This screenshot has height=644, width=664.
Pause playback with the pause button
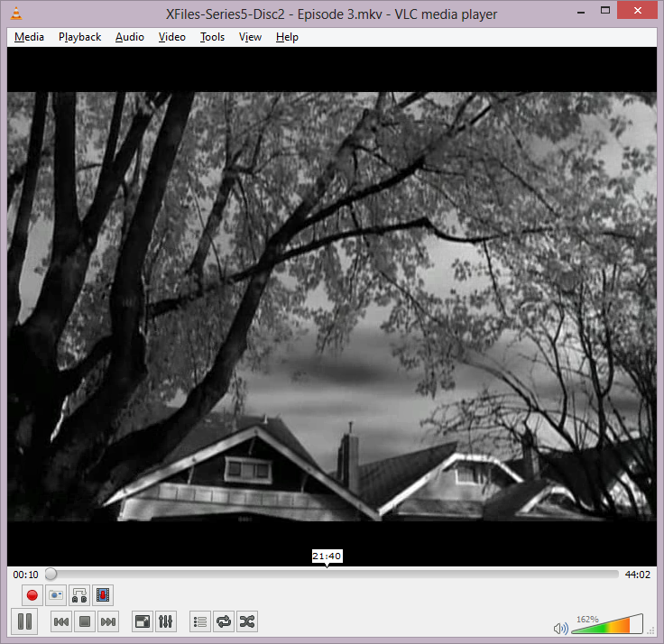click(24, 621)
